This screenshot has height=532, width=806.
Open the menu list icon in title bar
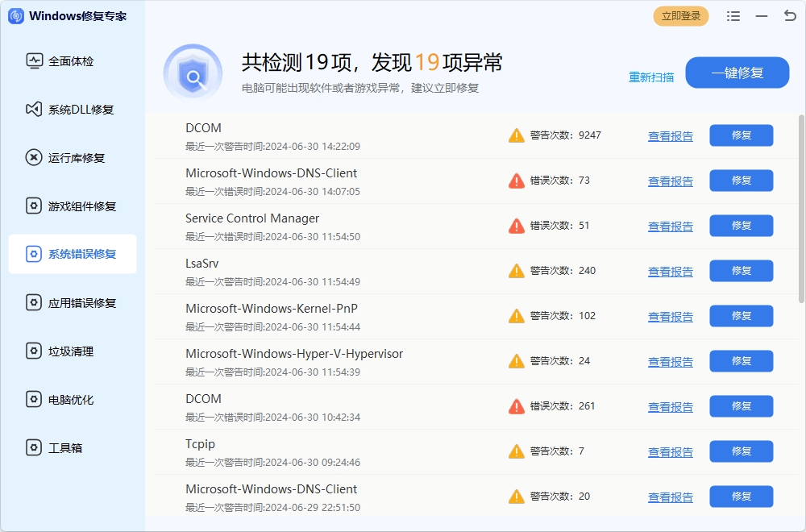(x=733, y=16)
